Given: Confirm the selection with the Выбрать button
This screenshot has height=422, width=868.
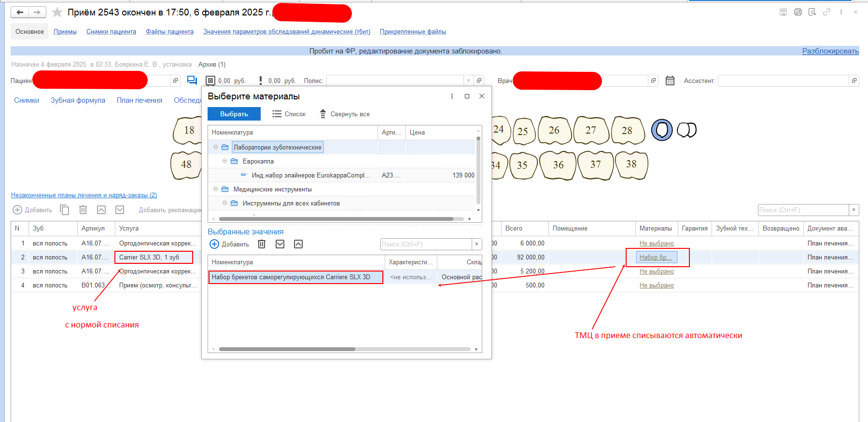Looking at the screenshot, I should [x=234, y=114].
